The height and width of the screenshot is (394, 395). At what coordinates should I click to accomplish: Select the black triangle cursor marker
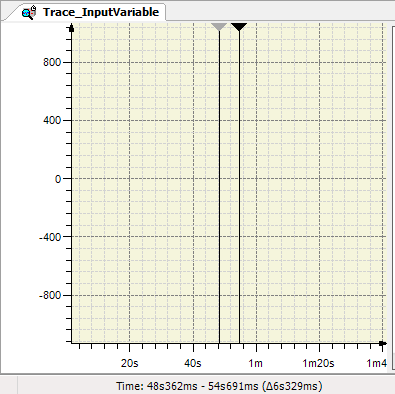[x=239, y=27]
